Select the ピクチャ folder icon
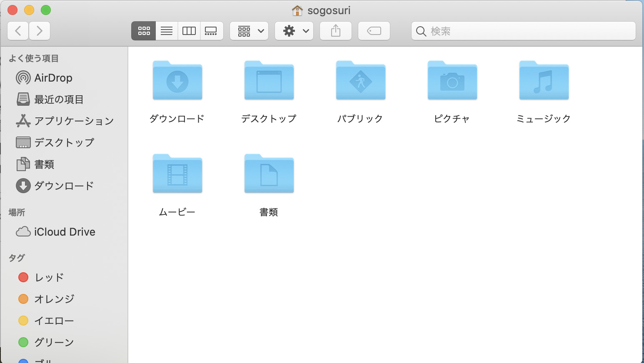 [x=452, y=80]
